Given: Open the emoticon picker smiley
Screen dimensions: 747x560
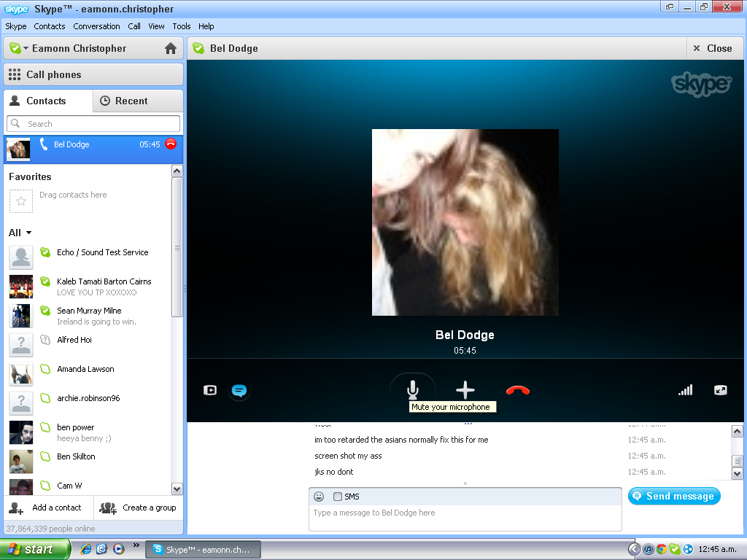Looking at the screenshot, I should point(319,497).
